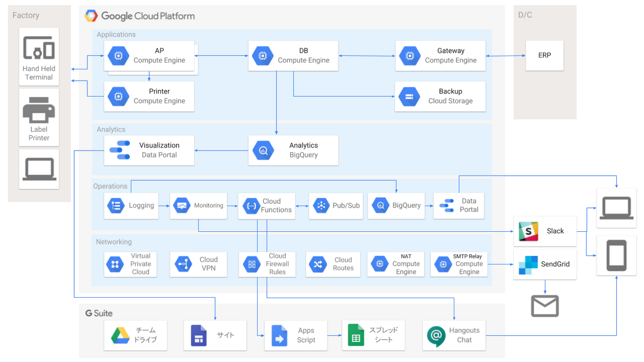
Task: Click the 'Pub/Sub' label text
Action: [346, 206]
